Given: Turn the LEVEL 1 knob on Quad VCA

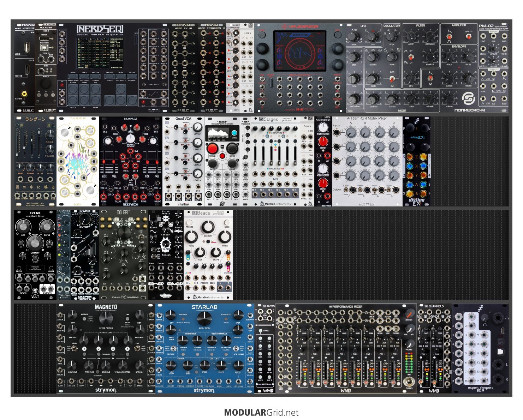Looking at the screenshot, I should tap(197, 127).
